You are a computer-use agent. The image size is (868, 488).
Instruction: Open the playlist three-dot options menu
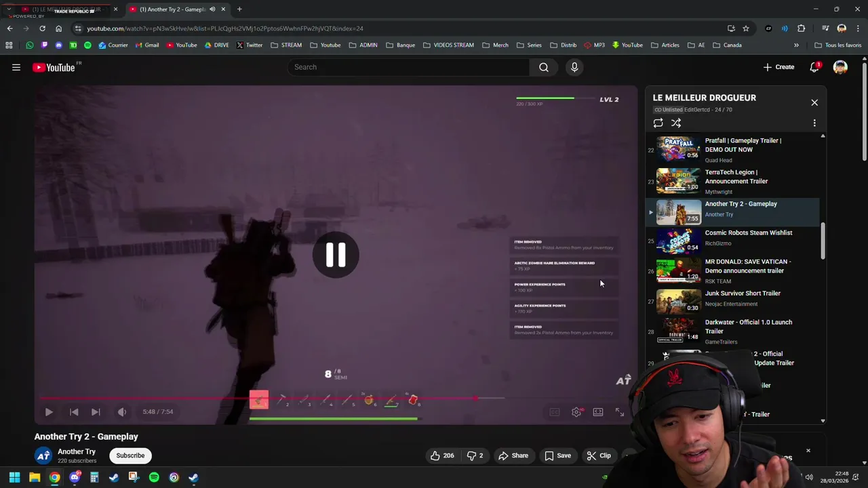814,123
